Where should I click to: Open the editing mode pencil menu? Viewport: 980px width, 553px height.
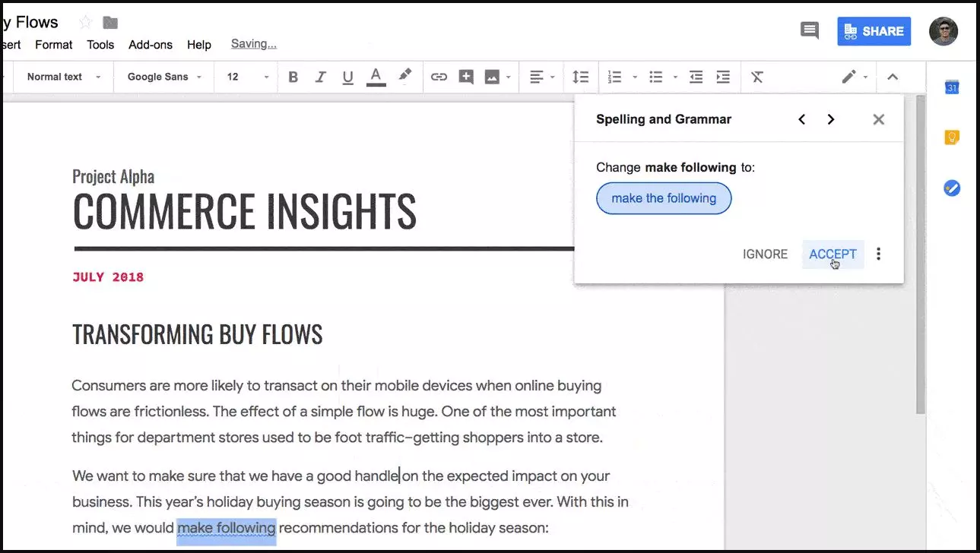pyautogui.click(x=854, y=77)
